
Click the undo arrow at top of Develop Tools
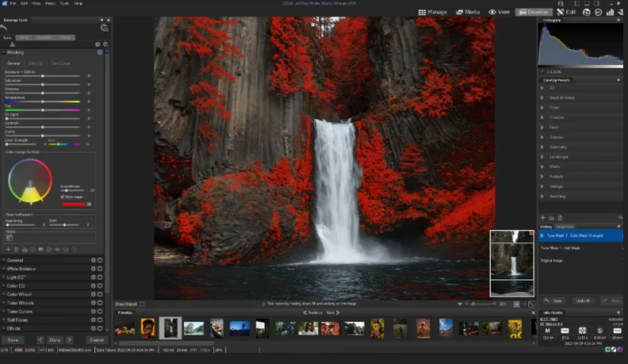4,28
